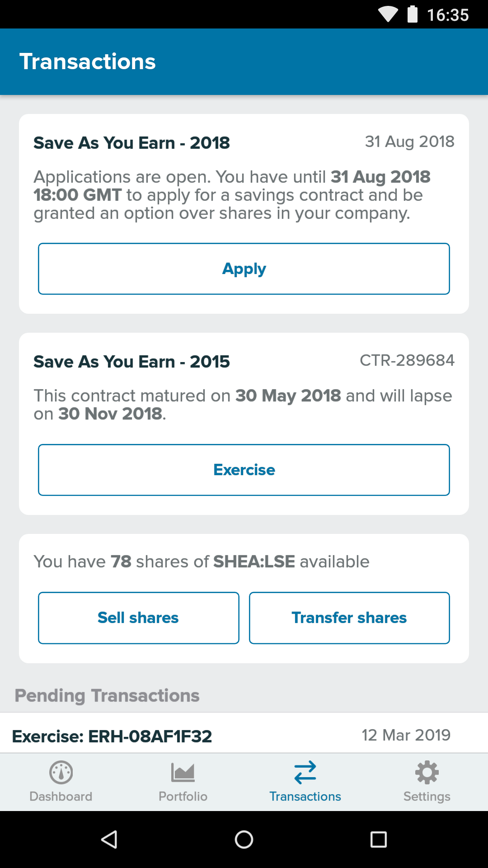The height and width of the screenshot is (868, 488).
Task: Tap the Sell shares button
Action: click(x=138, y=618)
